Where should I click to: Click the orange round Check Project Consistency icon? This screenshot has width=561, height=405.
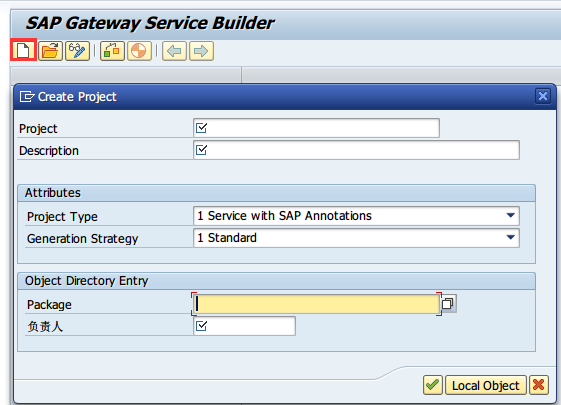[139, 51]
